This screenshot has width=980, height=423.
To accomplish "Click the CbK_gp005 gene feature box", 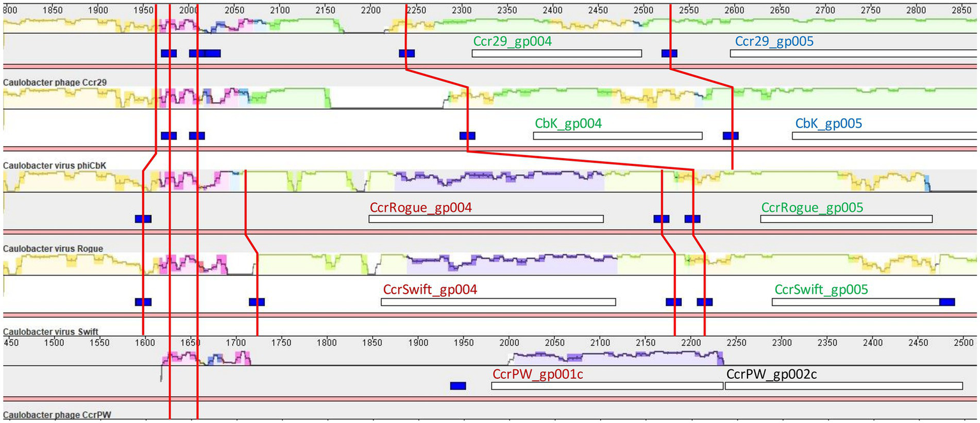I will (884, 136).
